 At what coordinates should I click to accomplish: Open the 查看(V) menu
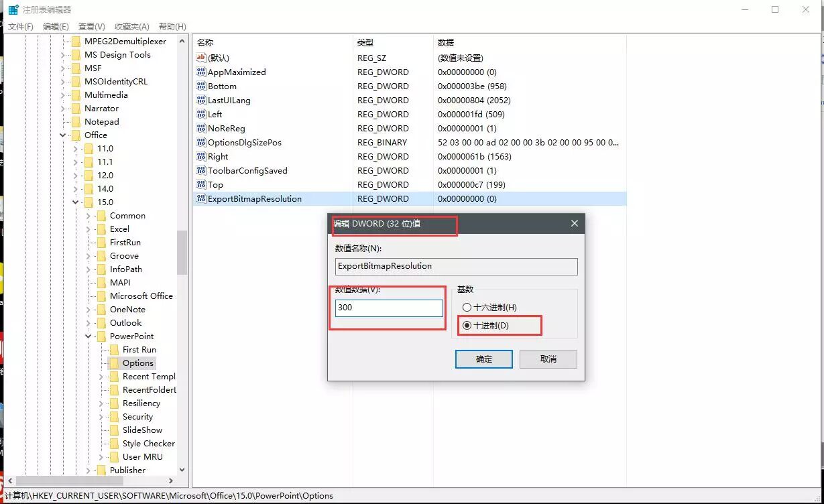pyautogui.click(x=92, y=26)
